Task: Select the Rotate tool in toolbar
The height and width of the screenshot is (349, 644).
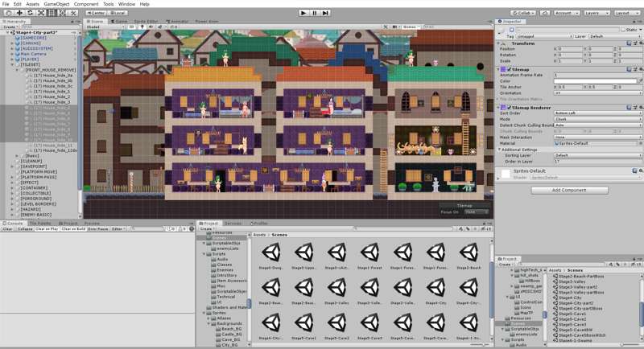Action: (30, 13)
